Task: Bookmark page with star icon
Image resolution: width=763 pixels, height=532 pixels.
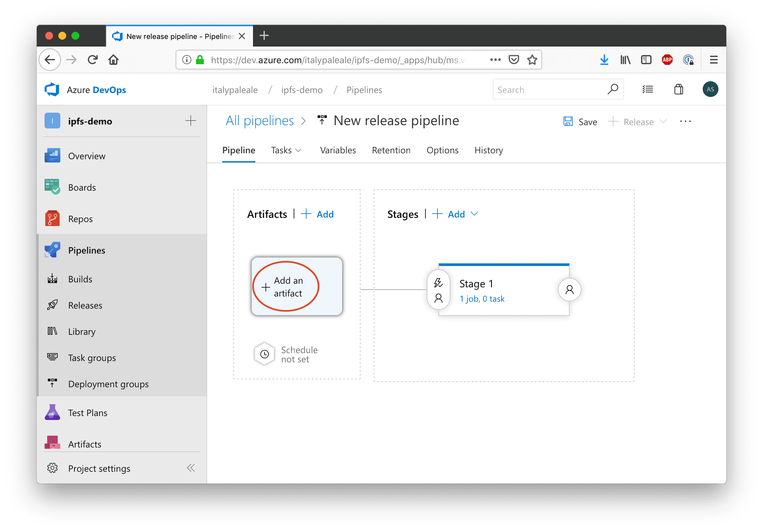Action: coord(532,60)
